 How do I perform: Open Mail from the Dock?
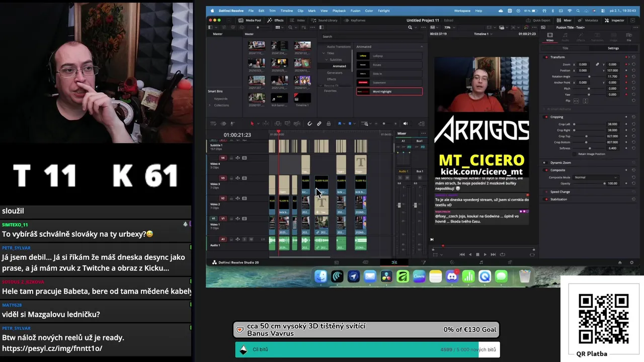pos(370,276)
